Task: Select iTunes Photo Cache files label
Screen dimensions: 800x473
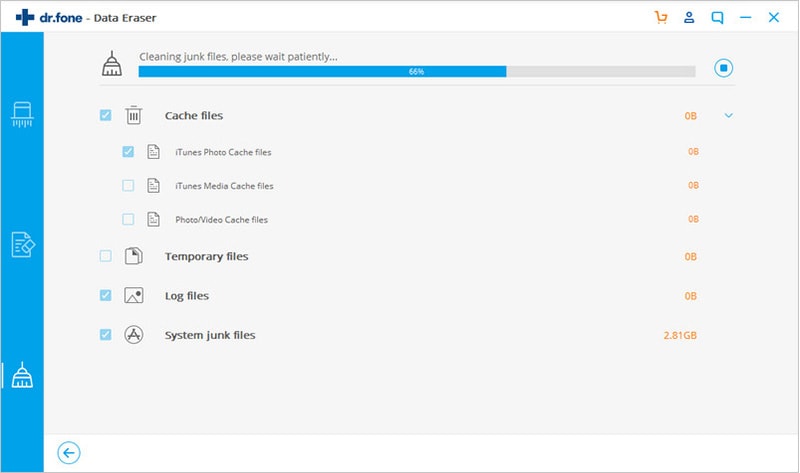Action: pyautogui.click(x=223, y=152)
